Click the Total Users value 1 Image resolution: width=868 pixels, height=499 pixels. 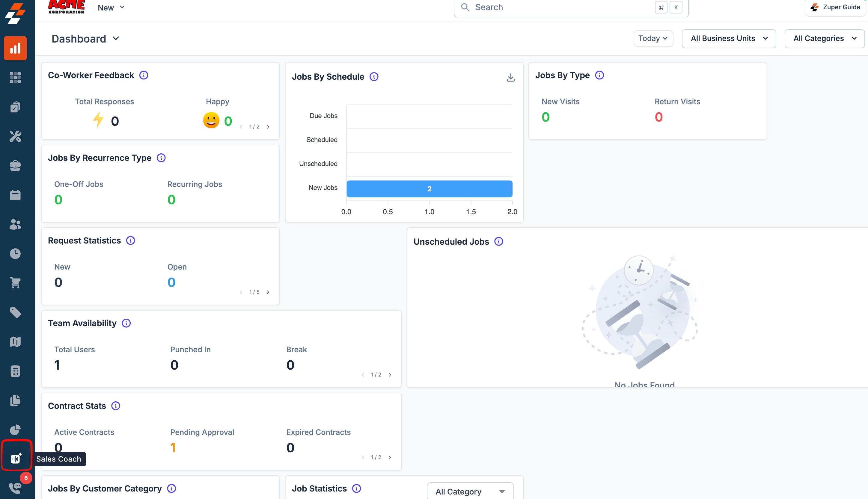(57, 365)
